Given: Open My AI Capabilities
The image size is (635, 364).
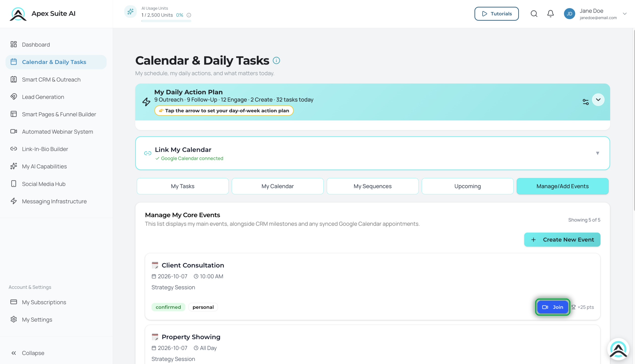Looking at the screenshot, I should tap(56, 166).
